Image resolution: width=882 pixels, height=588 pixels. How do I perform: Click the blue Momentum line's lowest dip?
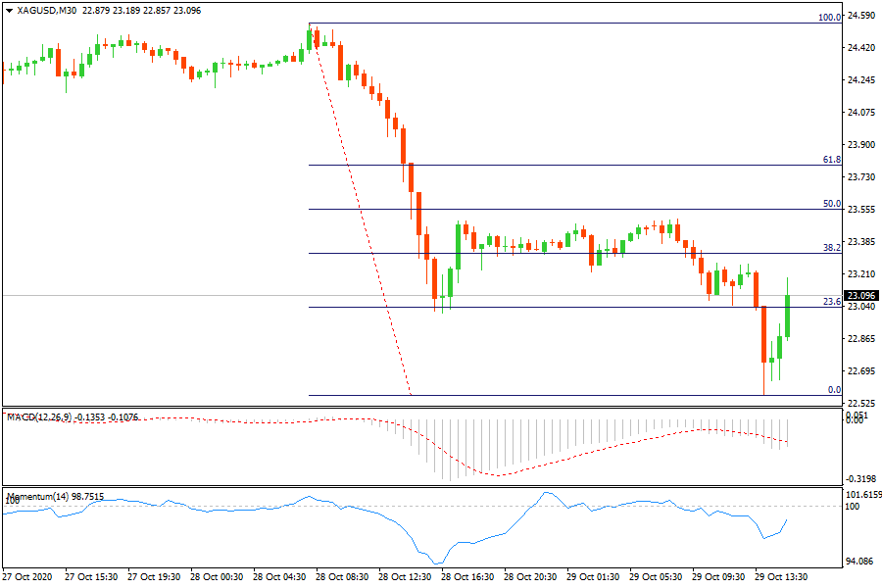pos(438,563)
